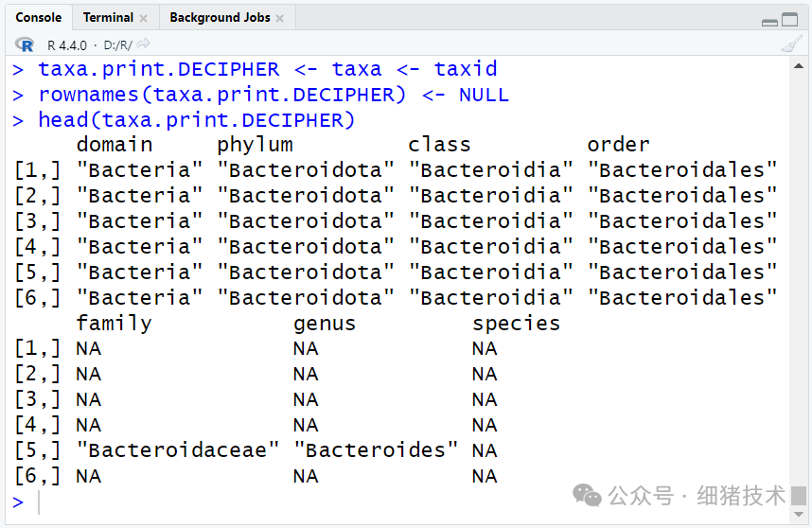Click the R logo icon
Screen dimensions: 812x528
[25, 45]
